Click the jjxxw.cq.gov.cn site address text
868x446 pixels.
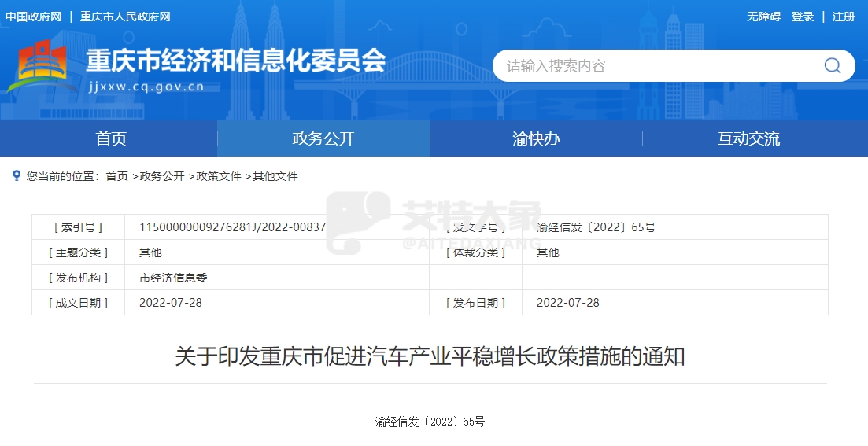[x=146, y=87]
